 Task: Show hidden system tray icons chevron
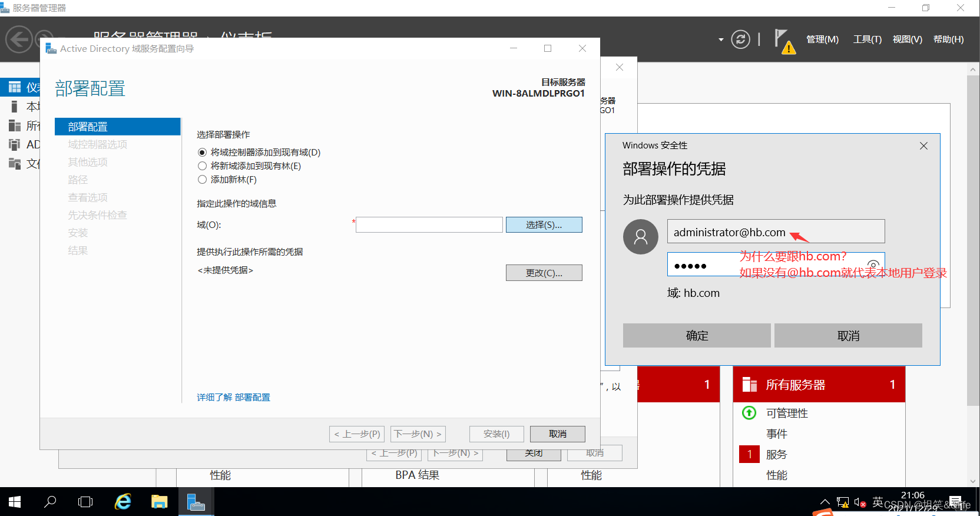tap(825, 502)
